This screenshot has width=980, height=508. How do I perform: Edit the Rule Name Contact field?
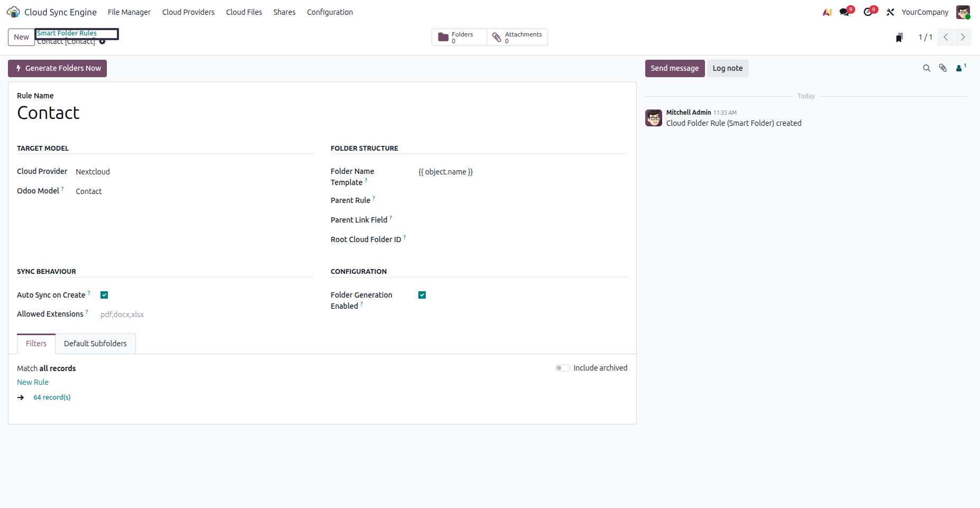pos(322,113)
